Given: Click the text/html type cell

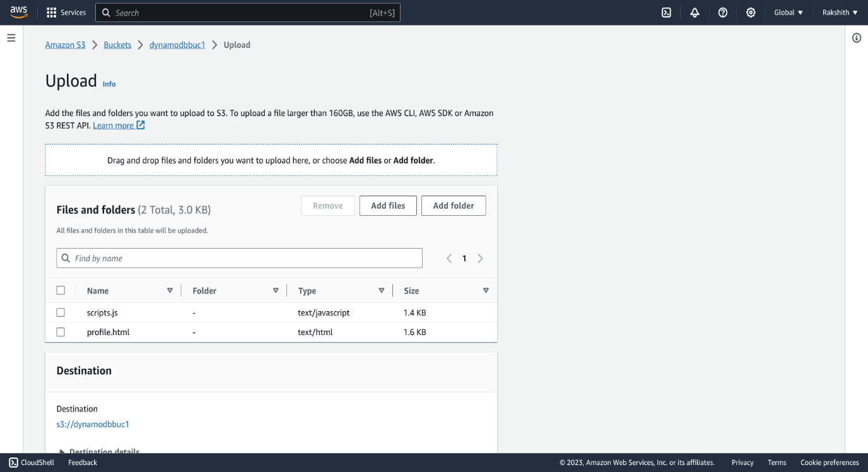Looking at the screenshot, I should point(315,332).
